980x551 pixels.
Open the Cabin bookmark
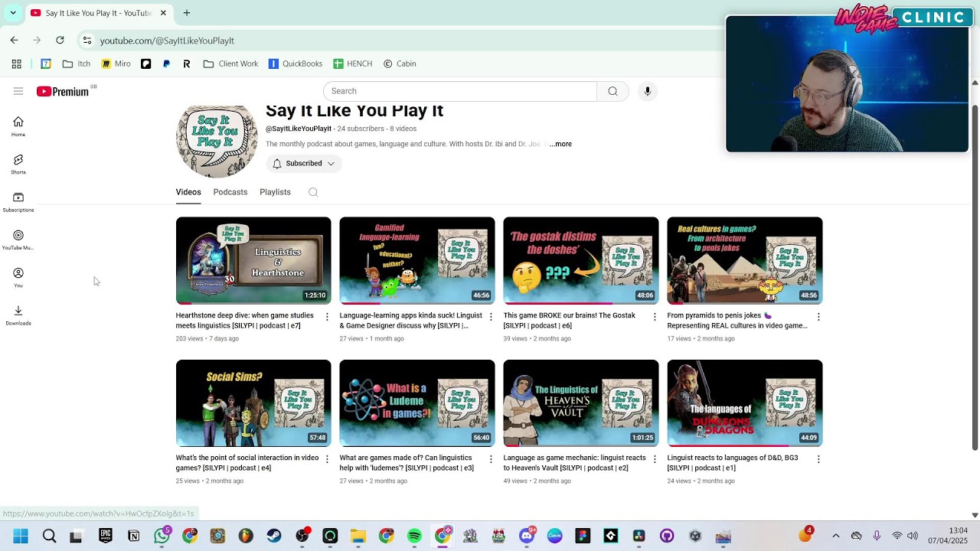click(x=400, y=64)
